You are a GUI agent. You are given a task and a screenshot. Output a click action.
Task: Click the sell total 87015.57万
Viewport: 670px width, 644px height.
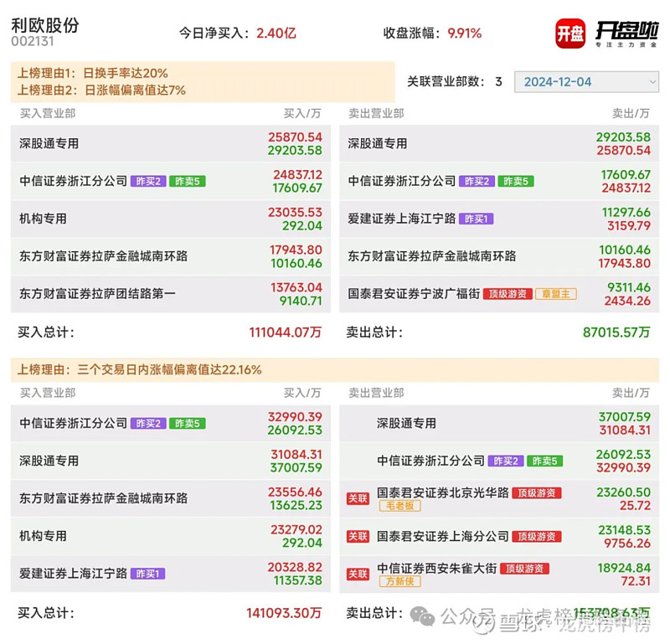click(616, 332)
